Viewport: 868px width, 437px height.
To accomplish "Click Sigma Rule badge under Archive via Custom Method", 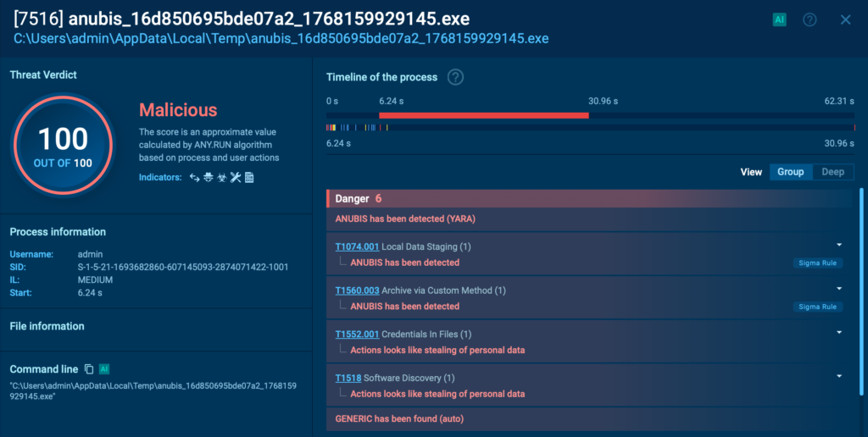I will pos(818,307).
